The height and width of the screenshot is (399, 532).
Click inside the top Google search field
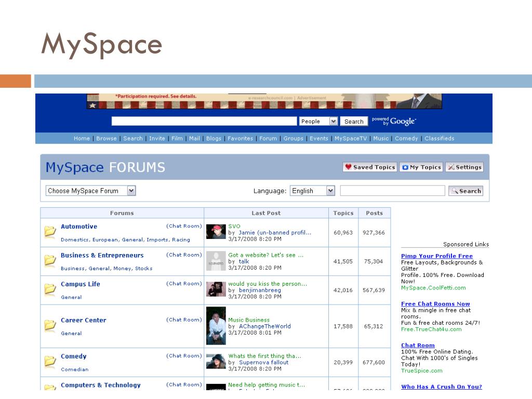[204, 121]
